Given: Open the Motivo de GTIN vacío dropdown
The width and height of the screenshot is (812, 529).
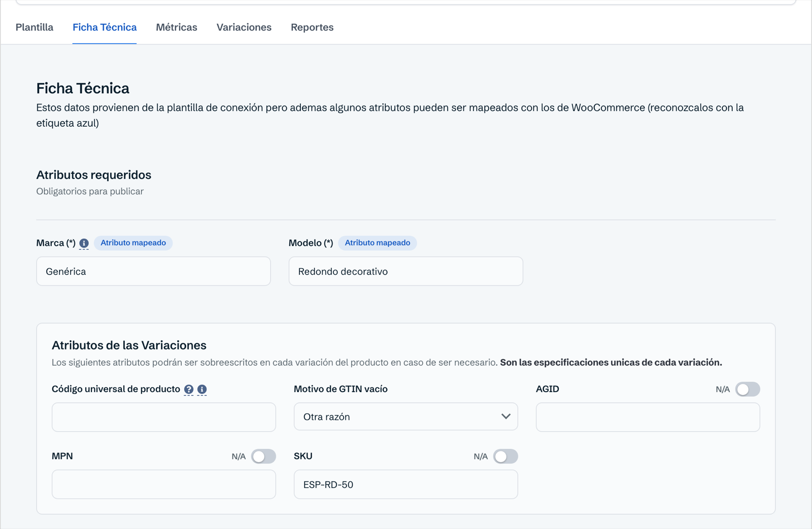Looking at the screenshot, I should (406, 417).
